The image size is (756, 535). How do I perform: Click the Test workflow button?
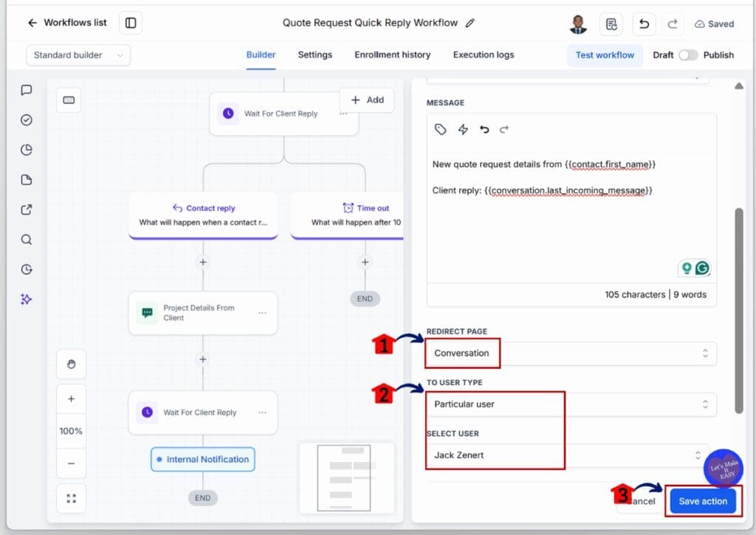click(x=605, y=55)
